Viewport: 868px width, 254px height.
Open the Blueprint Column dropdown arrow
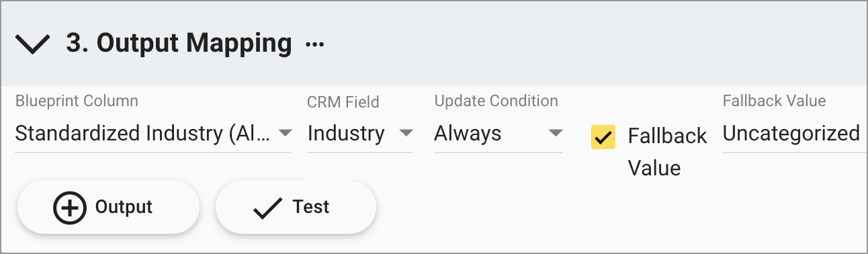pyautogui.click(x=285, y=133)
